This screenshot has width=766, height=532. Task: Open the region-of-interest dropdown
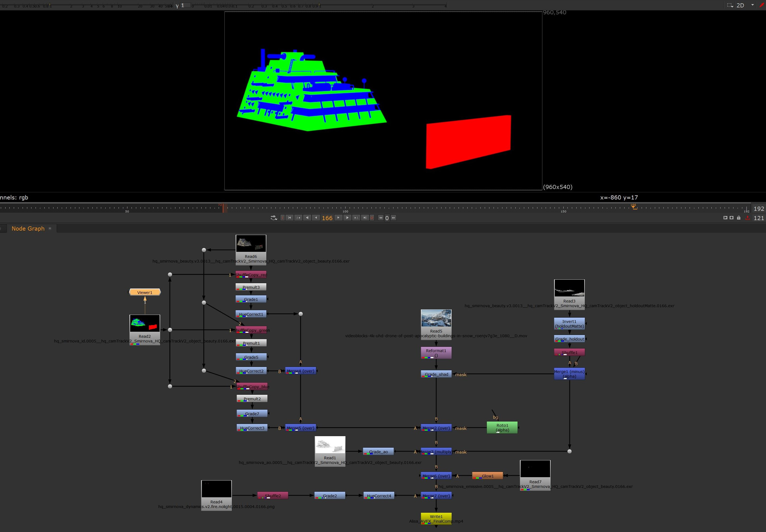click(x=730, y=5)
